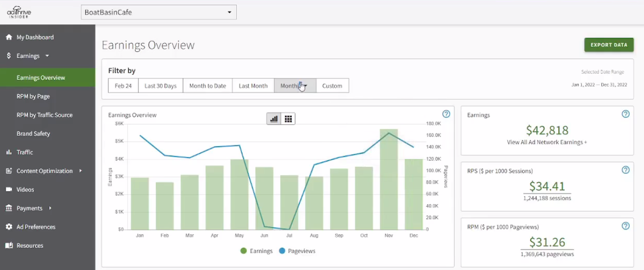Click the Earnings Overview page heading

click(x=148, y=45)
